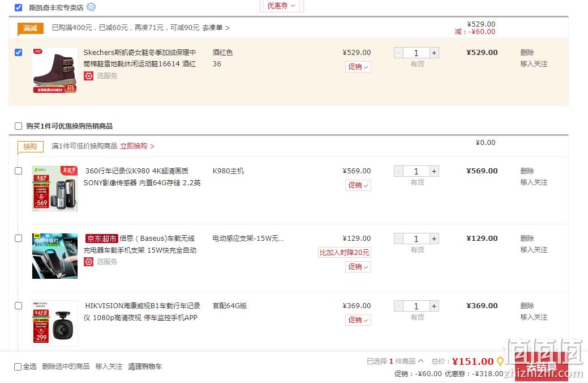Viewport: 588px width, 383px height.
Task: Click the 选服务 gear icon under Baseus charger
Action: 88,262
